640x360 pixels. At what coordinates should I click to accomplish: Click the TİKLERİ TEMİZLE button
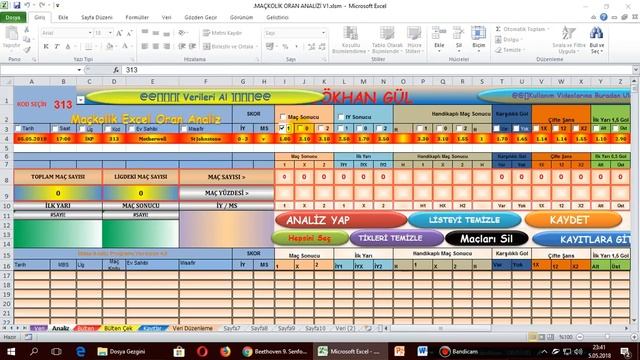tap(396, 238)
